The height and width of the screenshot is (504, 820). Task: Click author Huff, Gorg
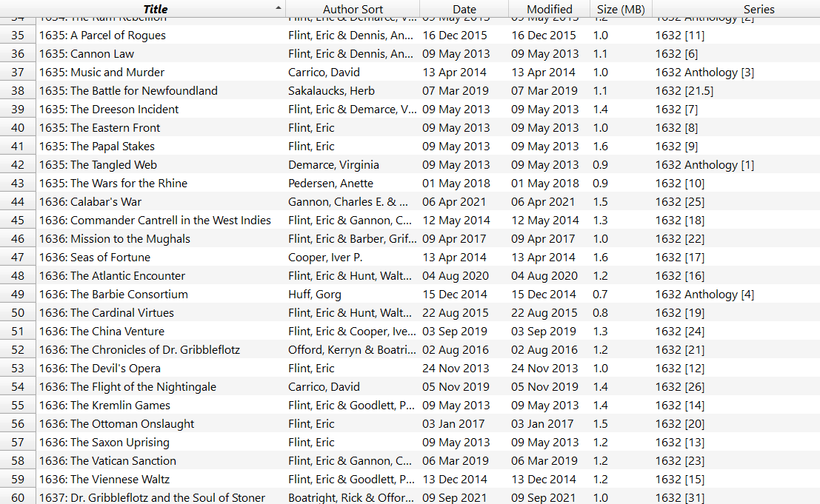point(315,294)
